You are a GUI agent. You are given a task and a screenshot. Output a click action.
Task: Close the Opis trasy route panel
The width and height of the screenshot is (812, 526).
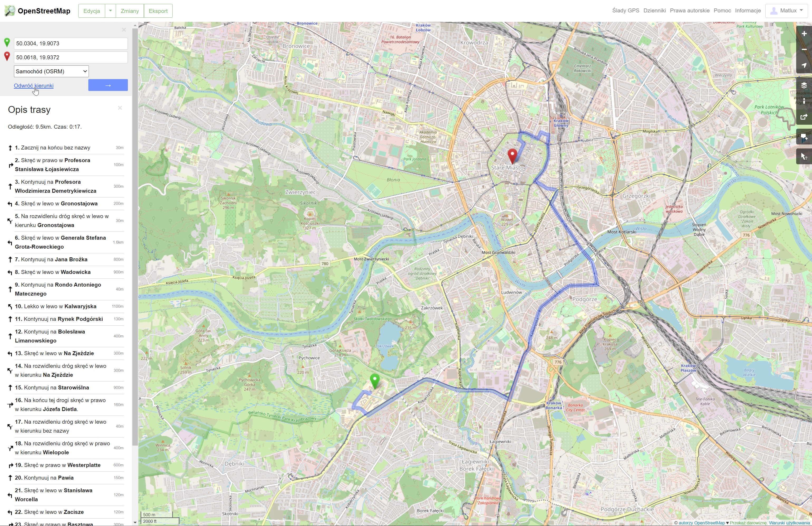[x=120, y=108]
